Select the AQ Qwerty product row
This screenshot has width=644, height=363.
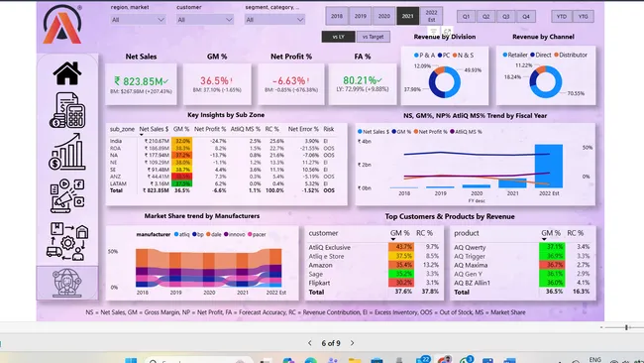522,247
